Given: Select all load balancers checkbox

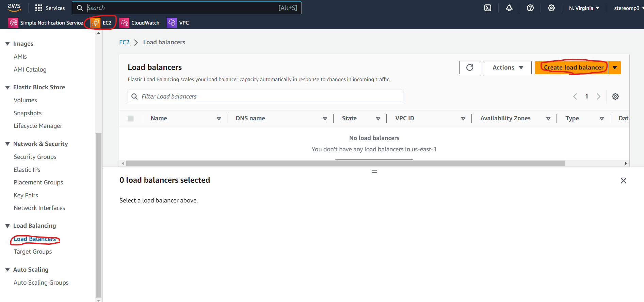Looking at the screenshot, I should pyautogui.click(x=130, y=118).
